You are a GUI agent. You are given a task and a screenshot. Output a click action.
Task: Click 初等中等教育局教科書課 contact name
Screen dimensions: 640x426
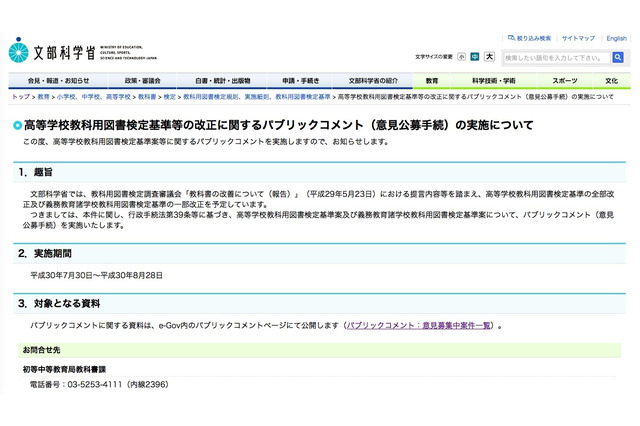coord(64,369)
